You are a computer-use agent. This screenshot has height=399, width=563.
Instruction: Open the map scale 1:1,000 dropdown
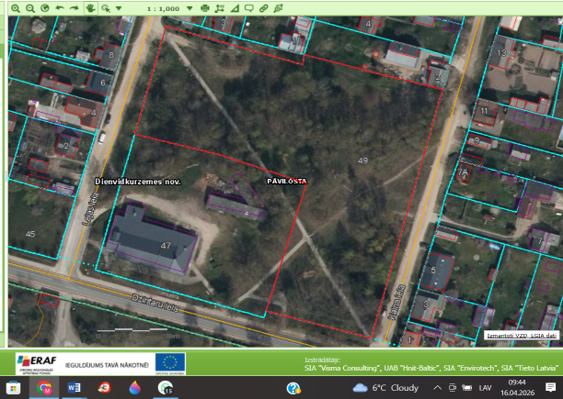[x=190, y=8]
